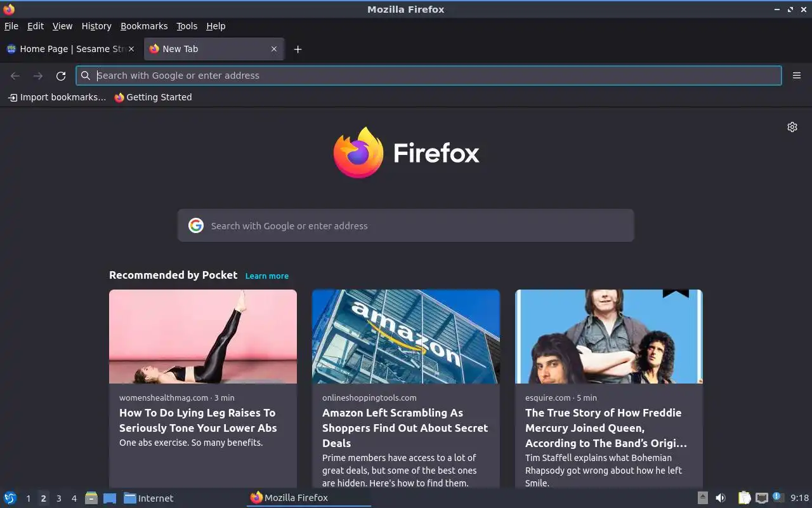Open the Help menu
The width and height of the screenshot is (812, 508).
(216, 26)
